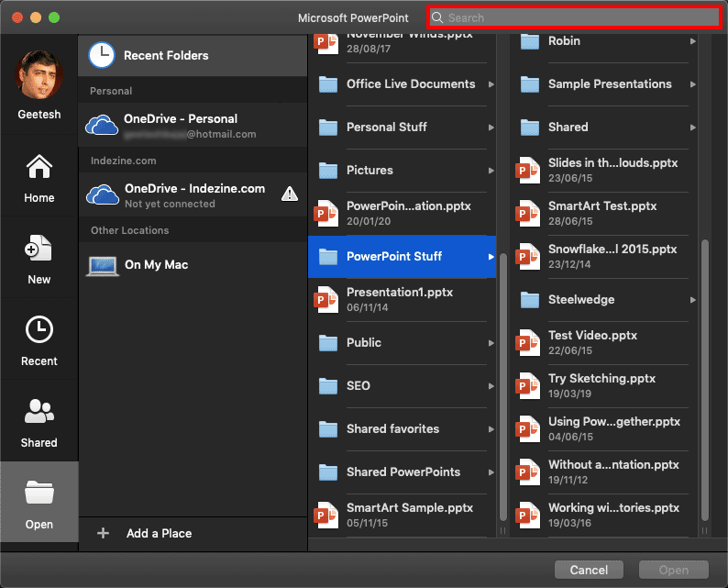Expand the Public folder arrow
Viewport: 728px width, 588px height.
tap(491, 343)
